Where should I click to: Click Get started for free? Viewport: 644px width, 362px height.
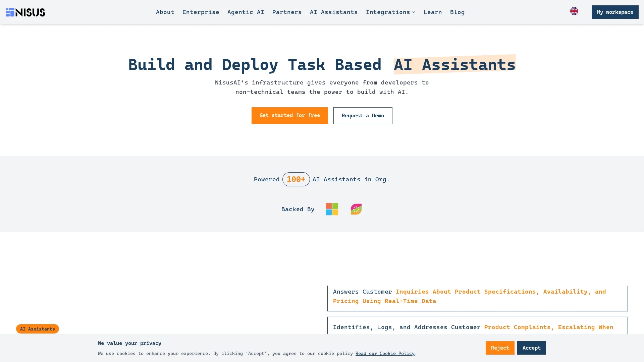[x=290, y=116]
